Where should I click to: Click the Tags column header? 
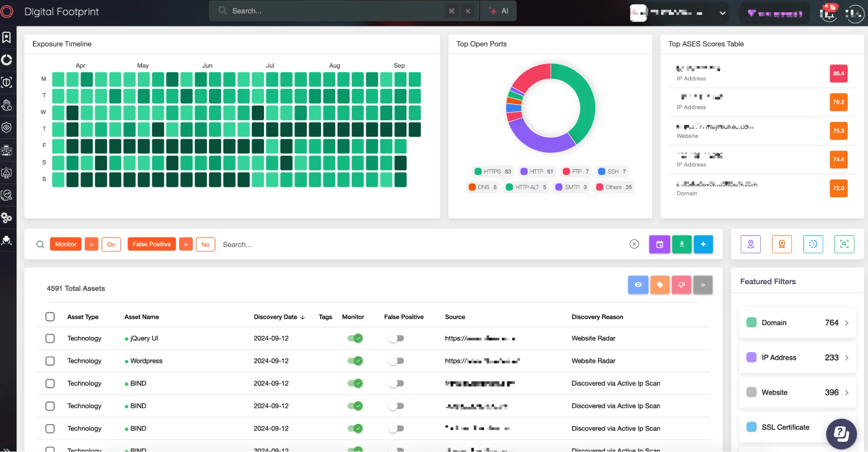[x=325, y=317]
